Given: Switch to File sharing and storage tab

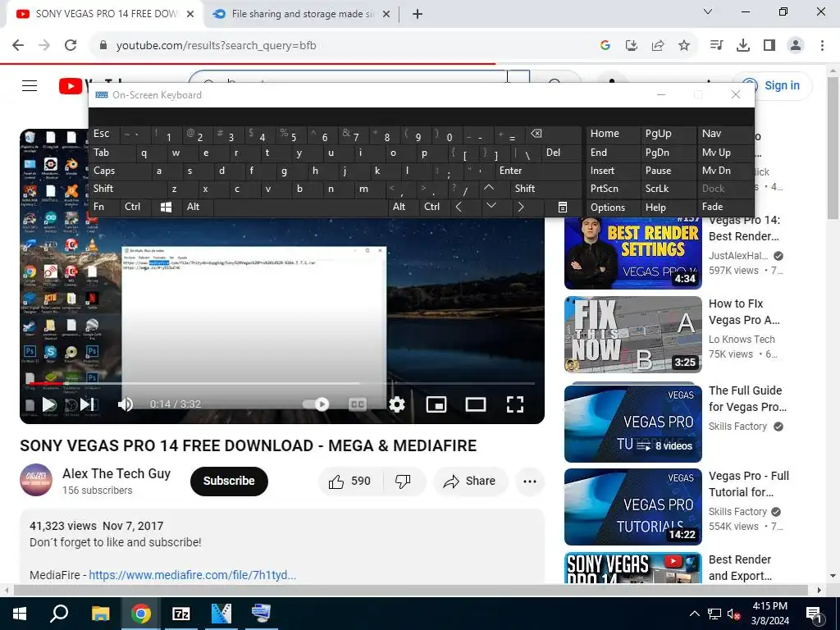Looking at the screenshot, I should (x=302, y=14).
